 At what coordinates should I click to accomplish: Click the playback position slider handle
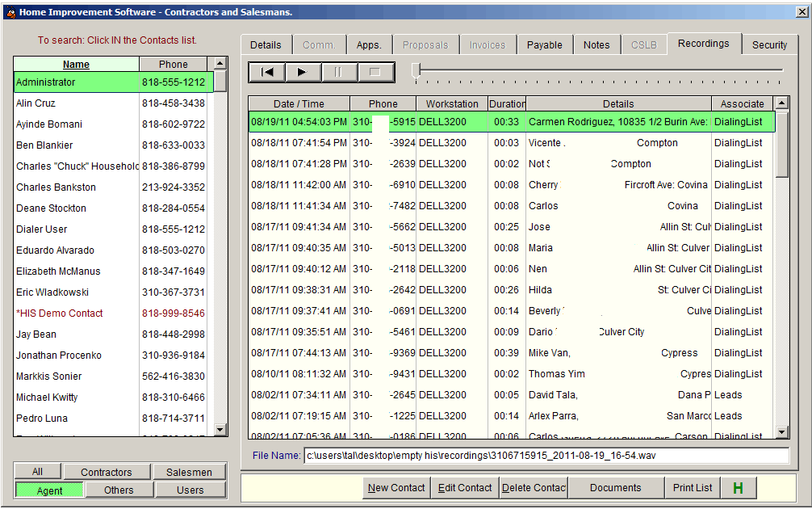tap(416, 71)
